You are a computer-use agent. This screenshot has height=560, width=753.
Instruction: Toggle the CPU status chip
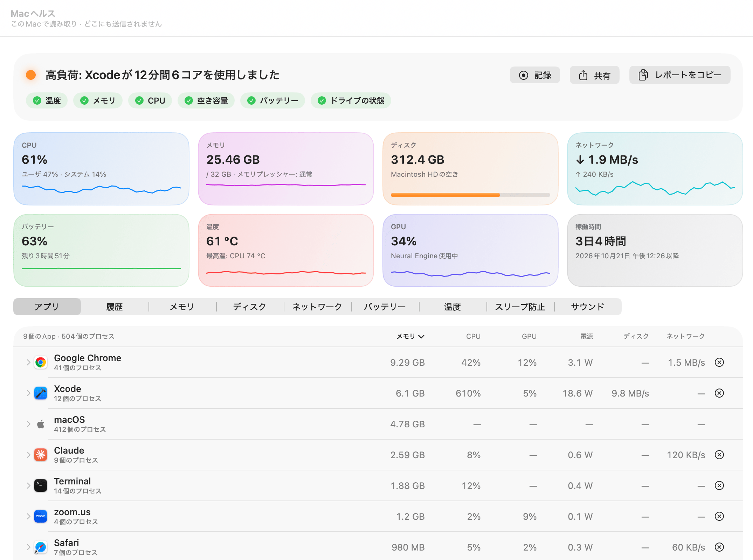(x=150, y=101)
